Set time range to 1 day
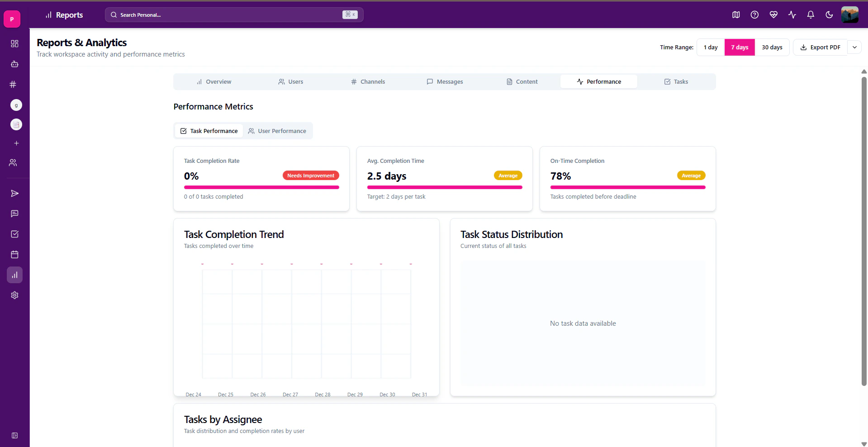Image resolution: width=868 pixels, height=447 pixels. (x=711, y=47)
